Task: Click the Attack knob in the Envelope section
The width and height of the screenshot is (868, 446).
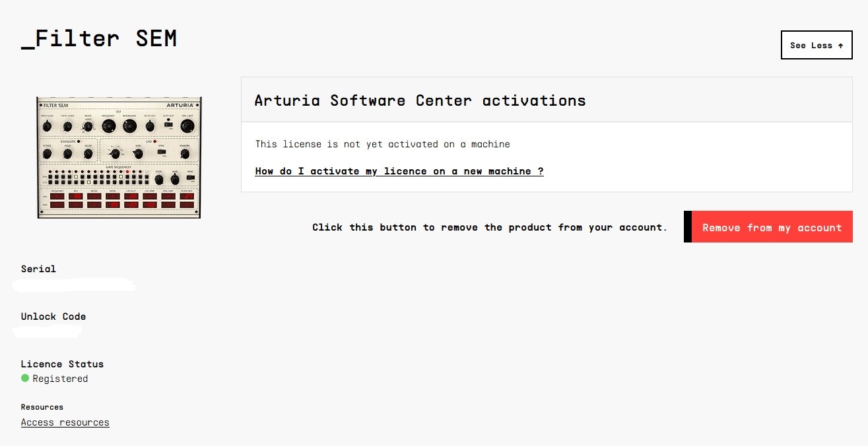Action: point(47,153)
